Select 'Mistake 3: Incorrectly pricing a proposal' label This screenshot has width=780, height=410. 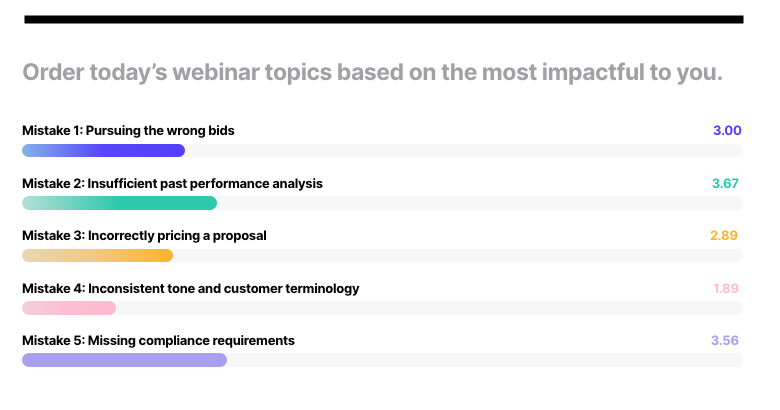144,236
